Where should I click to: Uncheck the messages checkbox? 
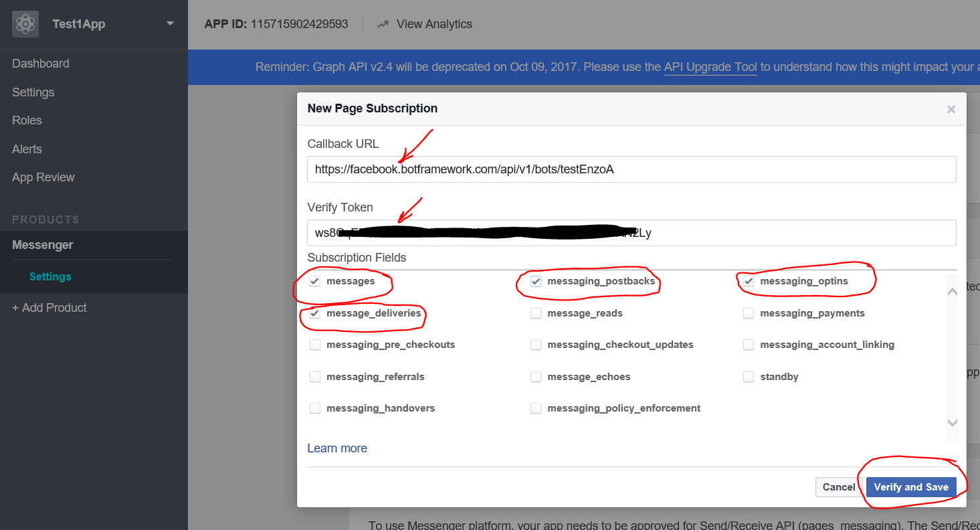tap(314, 281)
